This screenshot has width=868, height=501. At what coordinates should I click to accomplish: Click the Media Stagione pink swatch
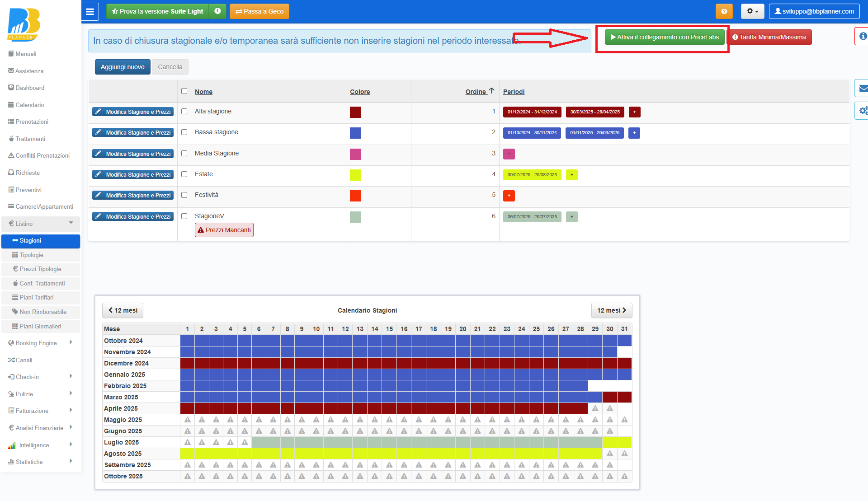(x=355, y=154)
